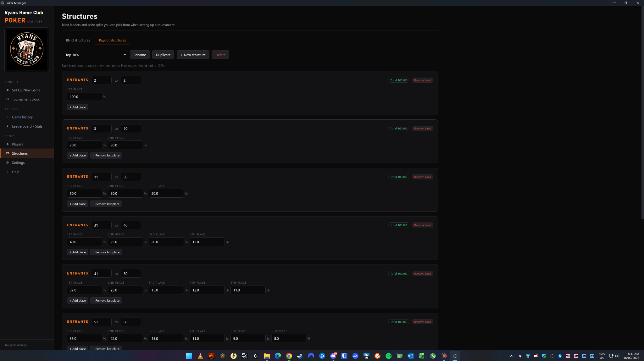Click the volume speaker tray icon
This screenshot has width=644, height=361.
pyautogui.click(x=617, y=356)
